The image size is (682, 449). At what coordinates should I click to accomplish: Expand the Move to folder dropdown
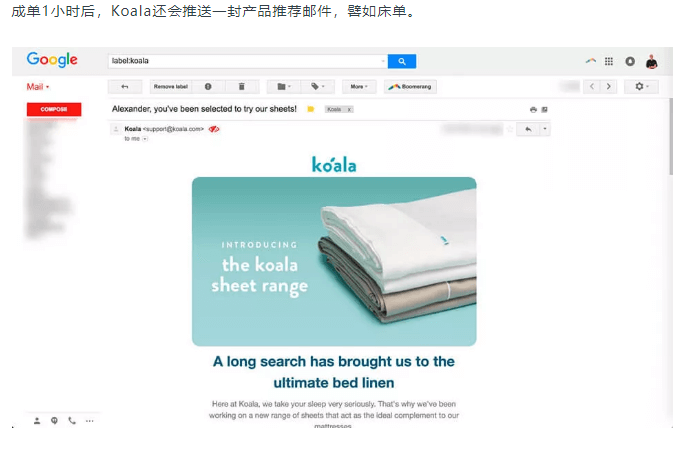click(x=284, y=87)
